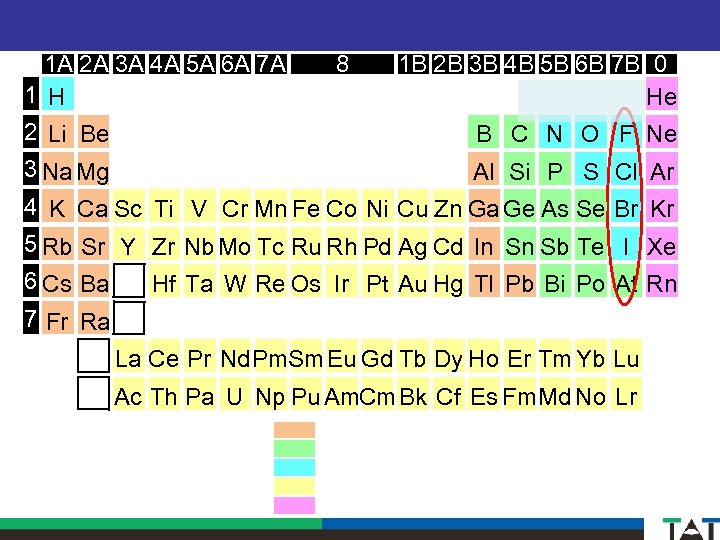
Task: Click the Mg magnesium cell
Action: click(x=94, y=169)
